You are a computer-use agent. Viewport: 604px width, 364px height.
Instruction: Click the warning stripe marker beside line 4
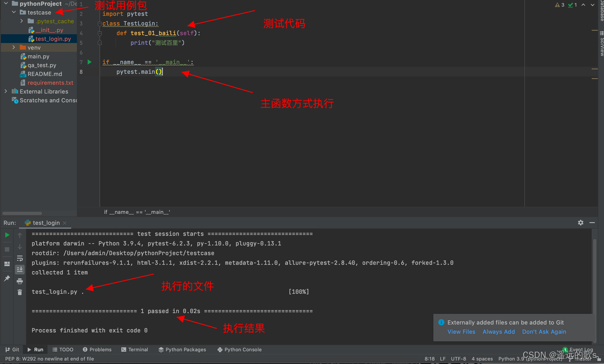pyautogui.click(x=595, y=31)
